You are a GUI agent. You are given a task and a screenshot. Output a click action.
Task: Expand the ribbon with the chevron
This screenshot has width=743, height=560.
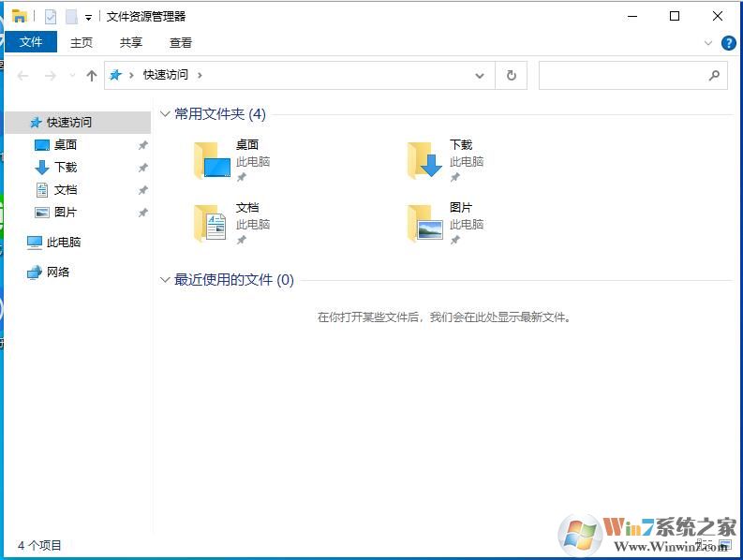pos(708,43)
